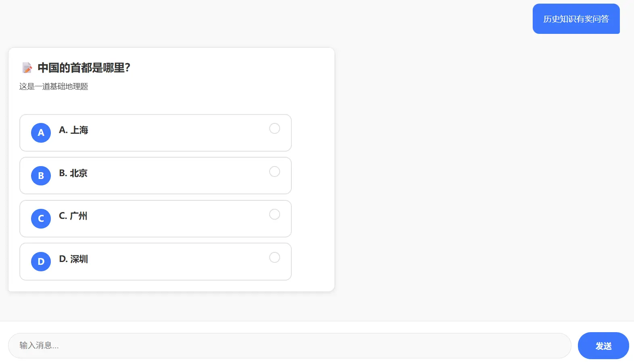Focus the 输入消息 text input field

[x=289, y=345]
